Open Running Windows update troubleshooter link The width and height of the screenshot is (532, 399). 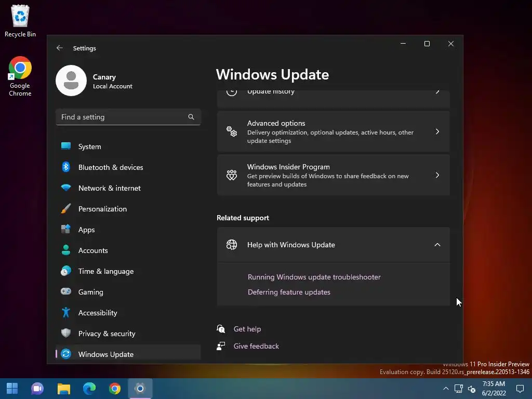coord(314,277)
